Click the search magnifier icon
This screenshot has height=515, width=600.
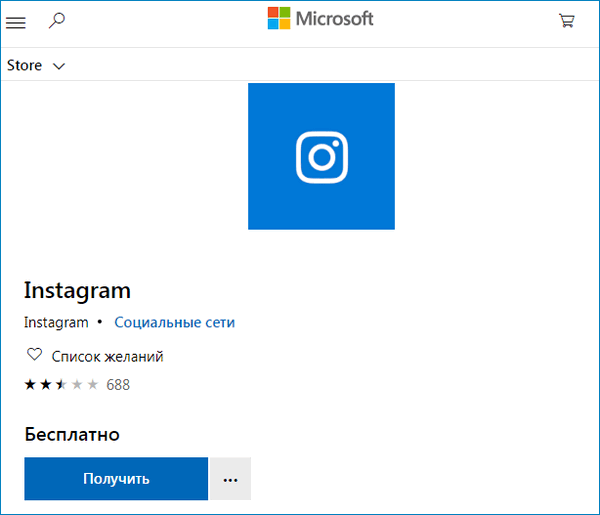[57, 21]
